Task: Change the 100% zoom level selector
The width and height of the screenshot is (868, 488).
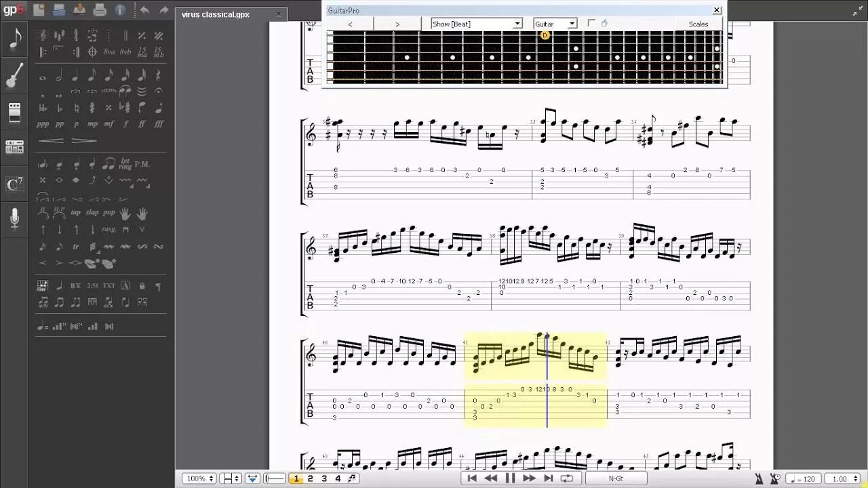Action: (x=199, y=479)
